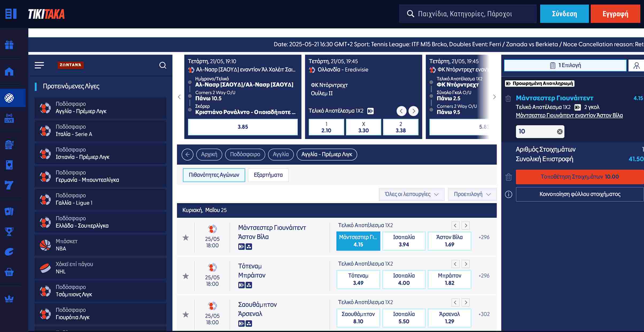Image resolution: width=644 pixels, height=332 pixels.
Task: Open the trophy tournaments sidebar icon
Action: point(9,231)
